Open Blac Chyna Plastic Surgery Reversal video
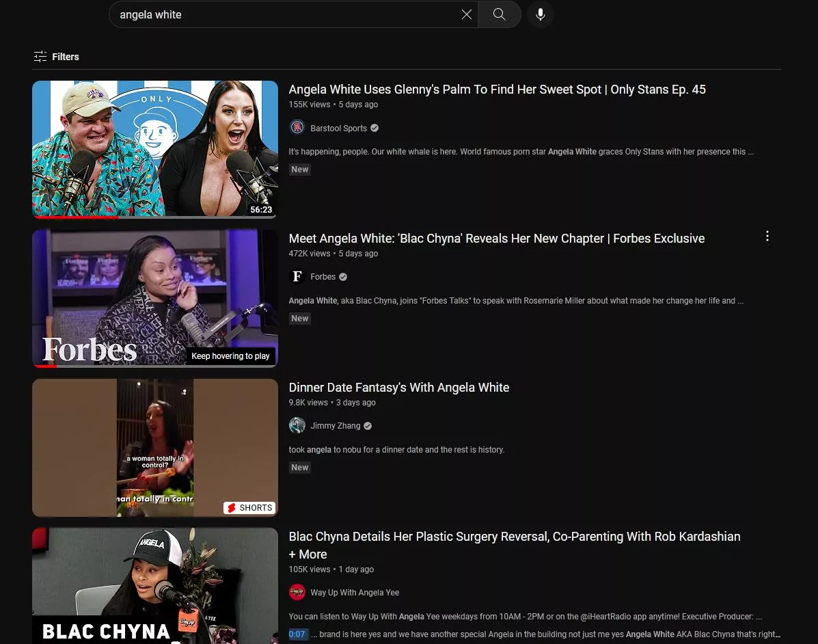 coord(514,537)
